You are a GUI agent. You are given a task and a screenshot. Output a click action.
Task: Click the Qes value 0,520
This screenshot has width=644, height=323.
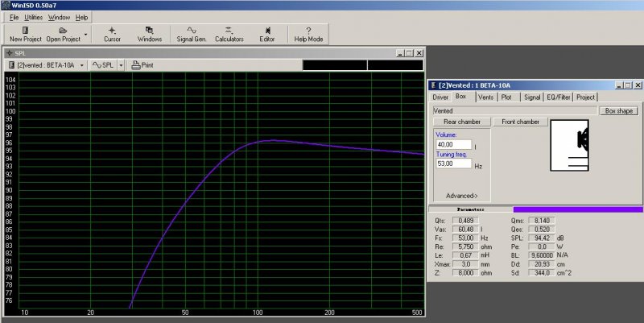[x=542, y=230]
